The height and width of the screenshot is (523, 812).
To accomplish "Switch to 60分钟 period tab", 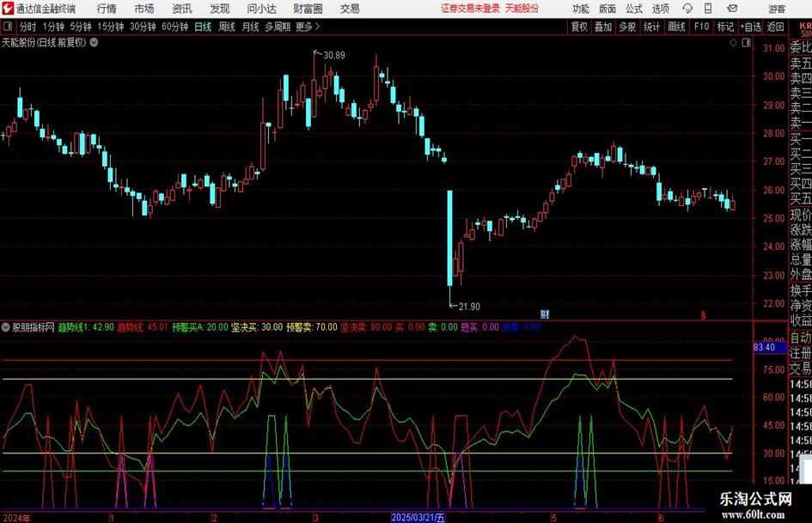I will coord(174,27).
